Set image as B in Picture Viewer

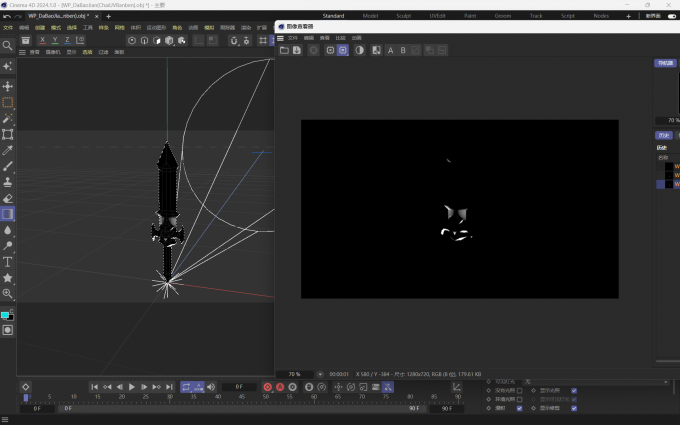[x=403, y=50]
